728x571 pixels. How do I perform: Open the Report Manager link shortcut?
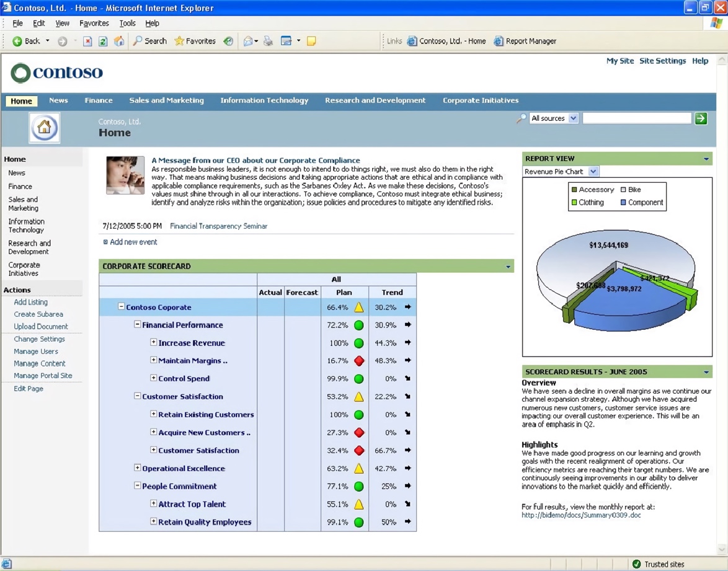[525, 42]
